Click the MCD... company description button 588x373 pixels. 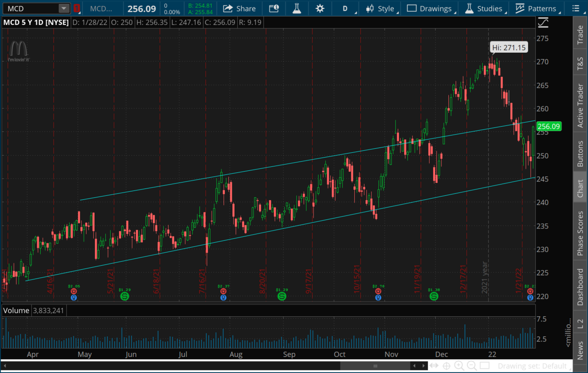coord(101,8)
